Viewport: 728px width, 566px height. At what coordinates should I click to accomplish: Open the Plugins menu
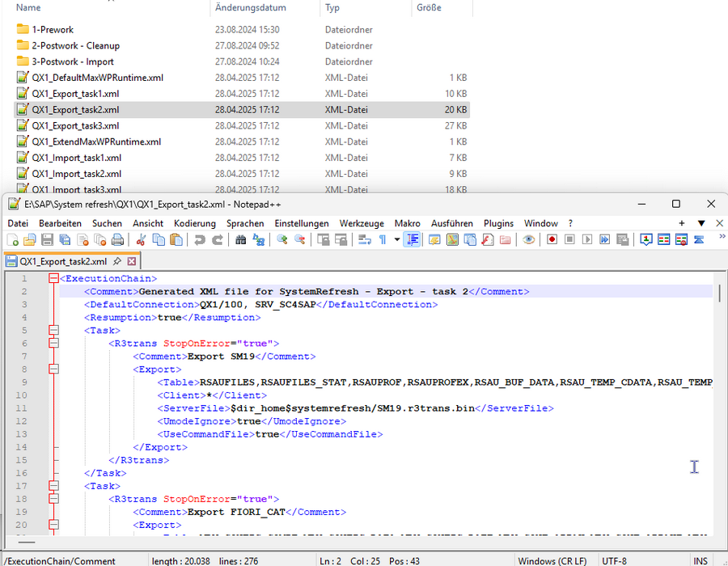click(x=498, y=223)
